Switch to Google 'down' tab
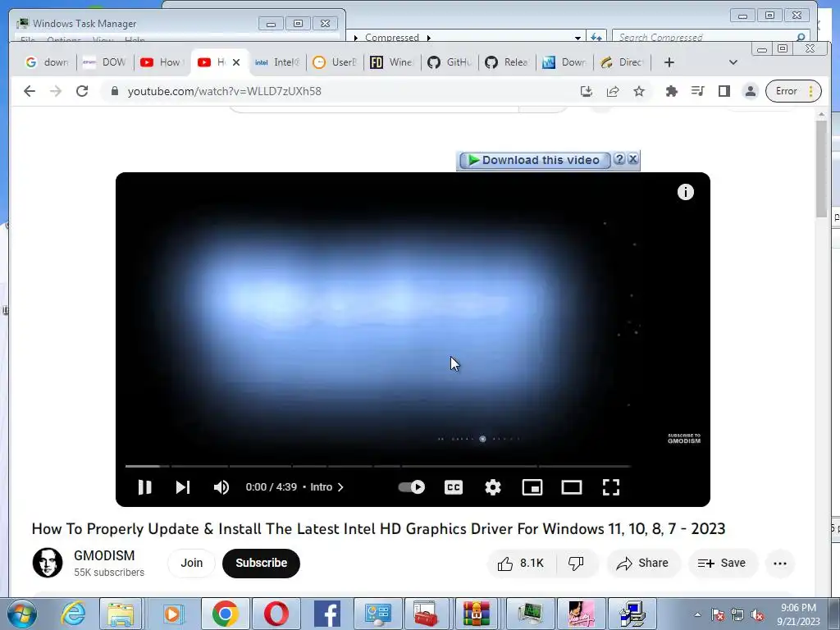The width and height of the screenshot is (840, 630). [x=47, y=62]
